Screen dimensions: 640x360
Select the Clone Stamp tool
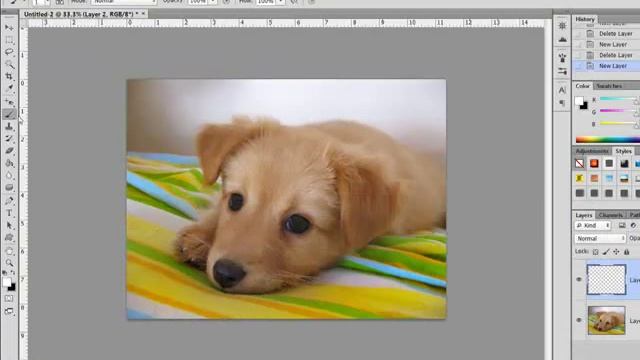tap(9, 127)
